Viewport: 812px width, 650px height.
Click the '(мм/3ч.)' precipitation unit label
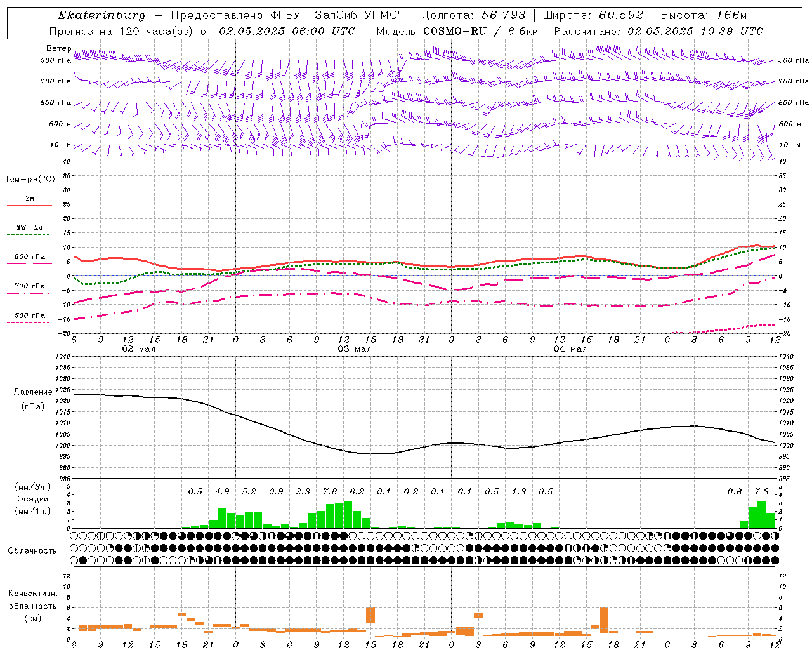point(33,487)
